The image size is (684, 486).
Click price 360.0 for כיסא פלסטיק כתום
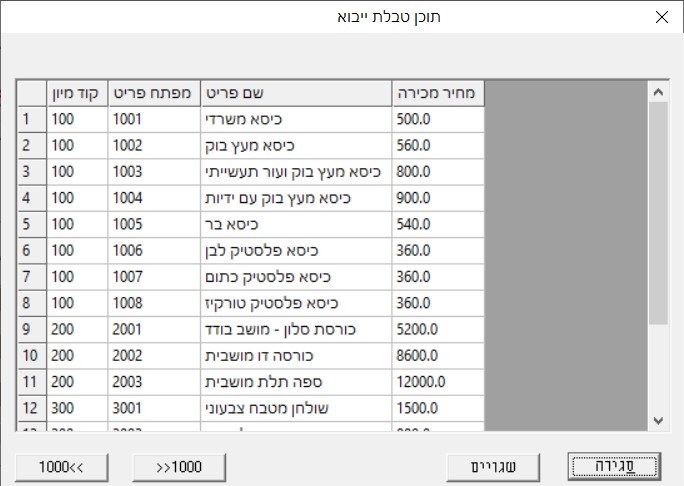coord(438,277)
